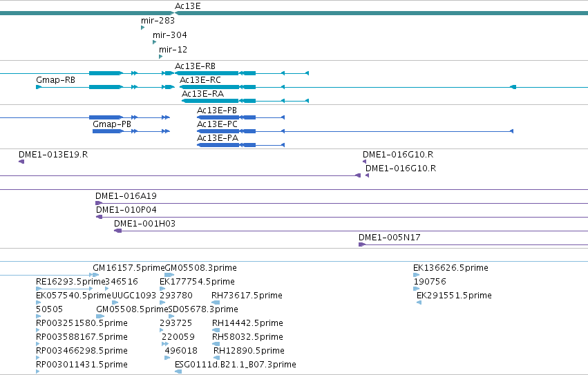Click the DME1-005N17 purple arrow glyph

pyautogui.click(x=362, y=244)
